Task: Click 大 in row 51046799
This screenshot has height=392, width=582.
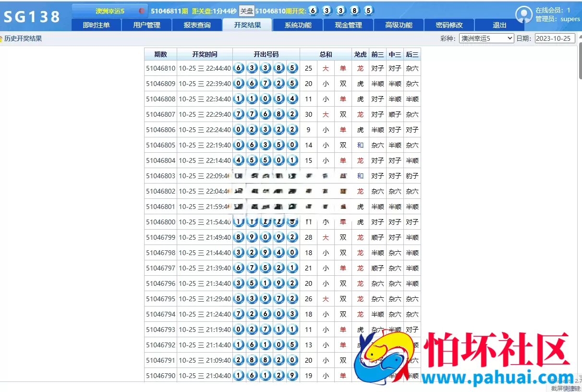Action: (326, 237)
